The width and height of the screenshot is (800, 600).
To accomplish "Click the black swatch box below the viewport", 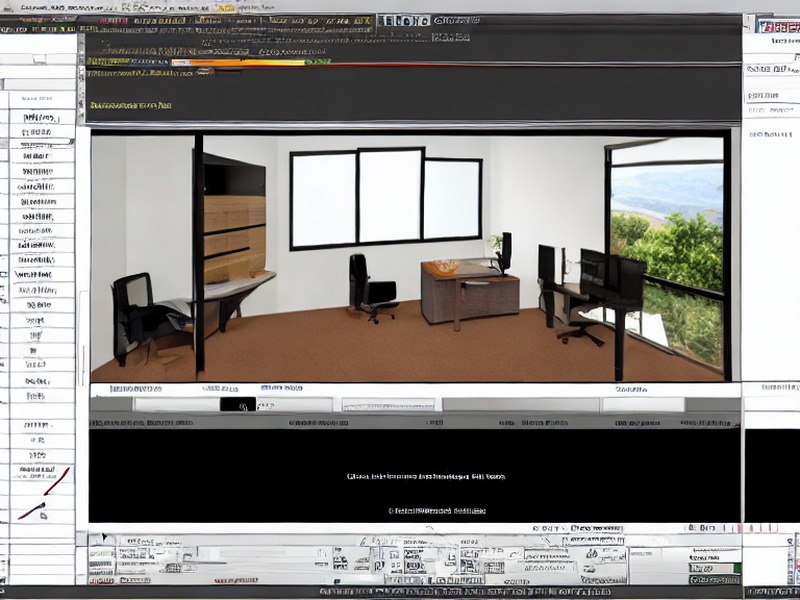I will 238,404.
